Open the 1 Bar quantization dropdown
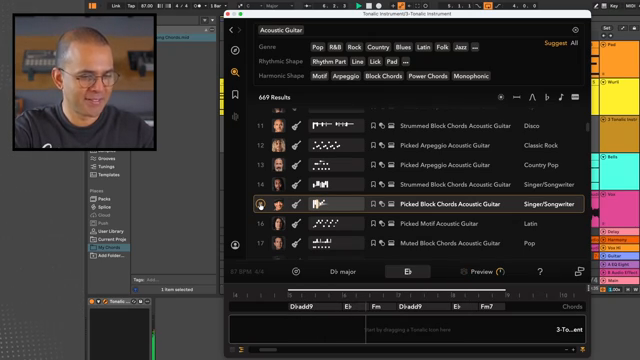The width and height of the screenshot is (640, 360). 218,6
